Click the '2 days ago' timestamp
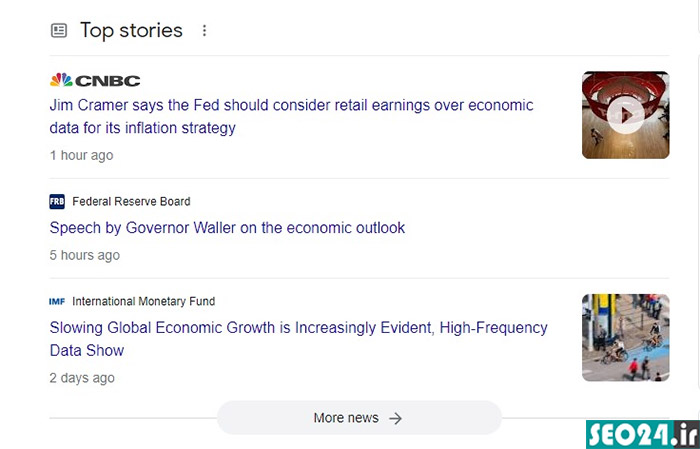This screenshot has width=700, height=449. (x=82, y=378)
